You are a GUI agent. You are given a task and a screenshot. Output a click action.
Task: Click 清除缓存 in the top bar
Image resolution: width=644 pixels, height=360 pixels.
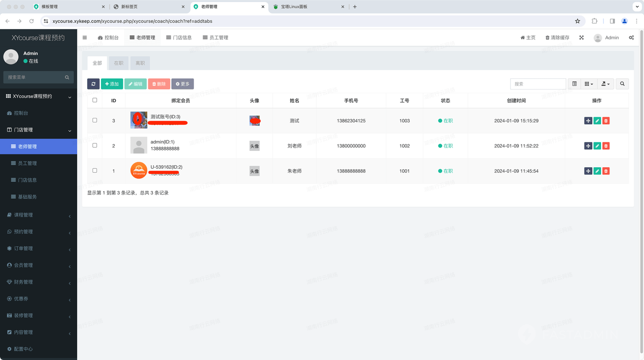(557, 38)
